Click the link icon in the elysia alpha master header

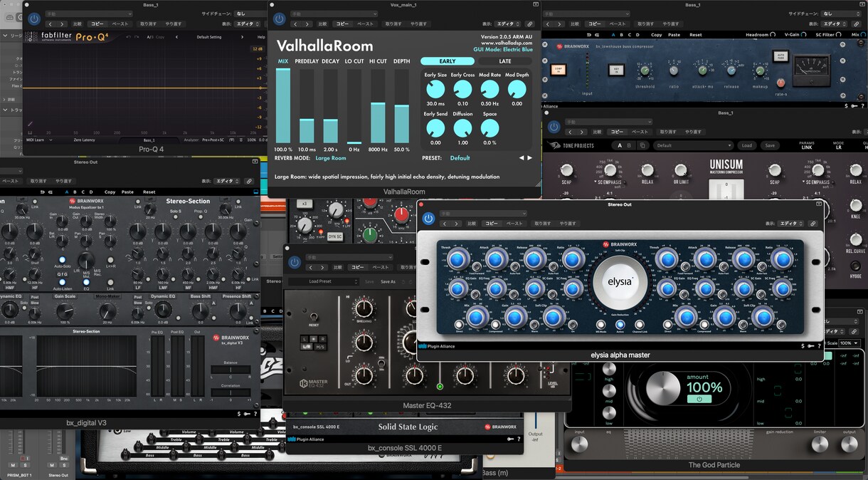point(813,223)
